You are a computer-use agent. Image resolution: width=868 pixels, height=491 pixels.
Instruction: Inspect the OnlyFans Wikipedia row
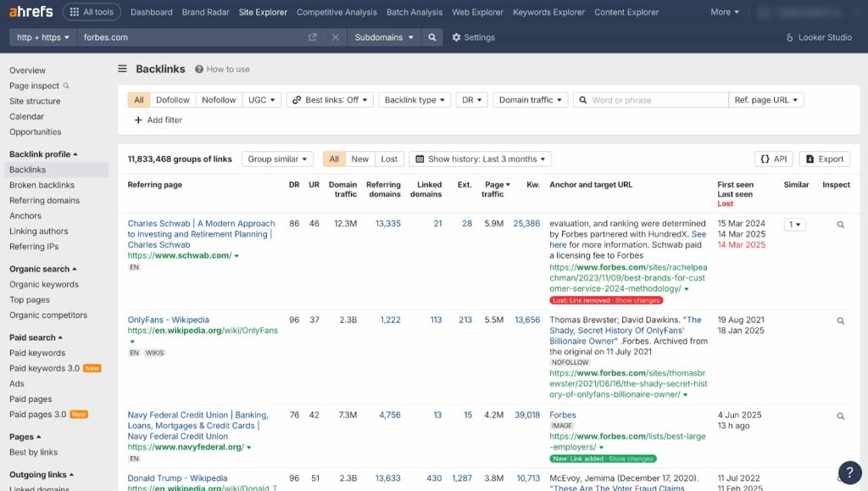[840, 321]
